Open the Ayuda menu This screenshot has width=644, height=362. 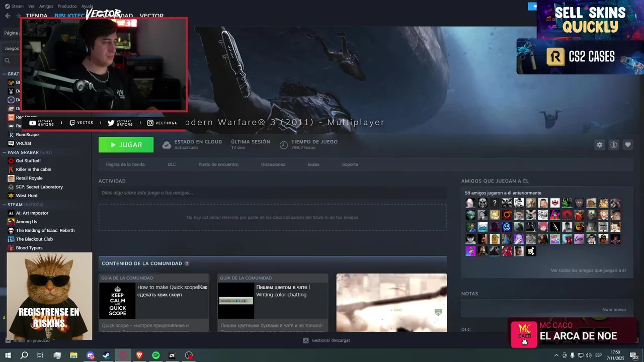click(x=87, y=7)
